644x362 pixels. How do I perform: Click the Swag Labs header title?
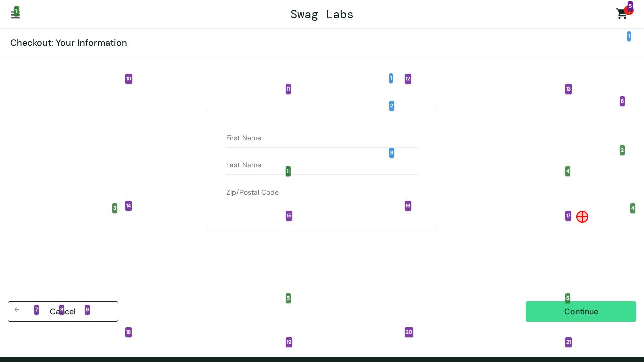coord(322,14)
